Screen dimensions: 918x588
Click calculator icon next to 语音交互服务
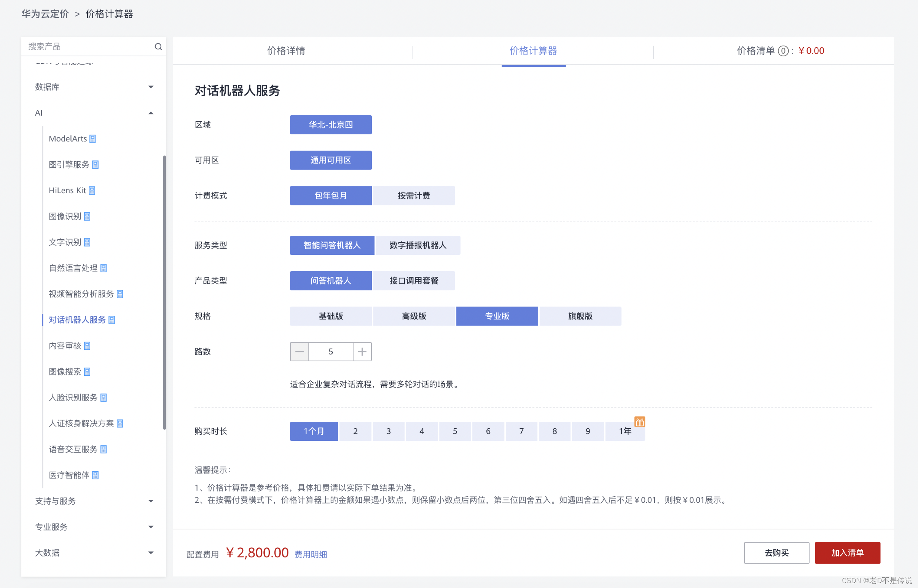coord(104,450)
